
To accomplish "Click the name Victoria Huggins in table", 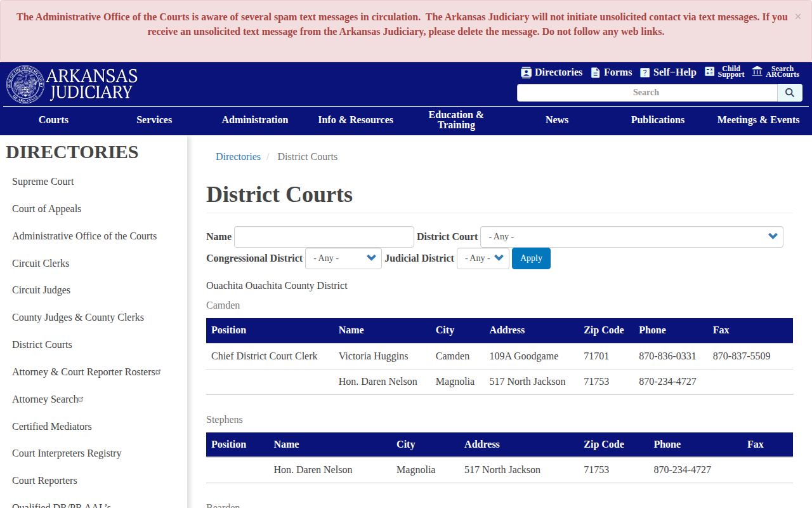I will pos(374,356).
